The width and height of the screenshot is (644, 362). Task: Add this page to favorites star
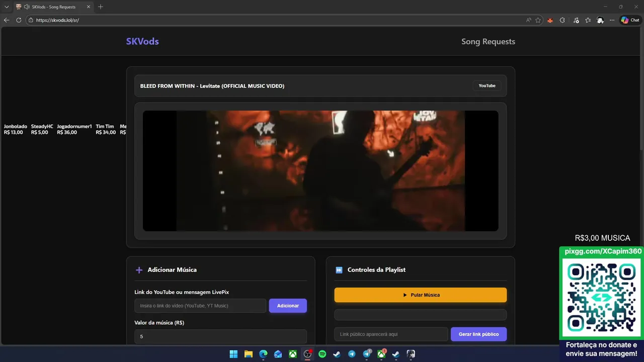point(538,20)
